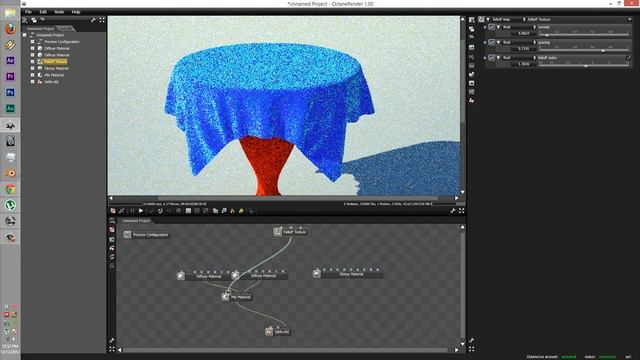Select the table.obj mesh node in graph
Viewport: 640px width, 360px height.
point(278,331)
